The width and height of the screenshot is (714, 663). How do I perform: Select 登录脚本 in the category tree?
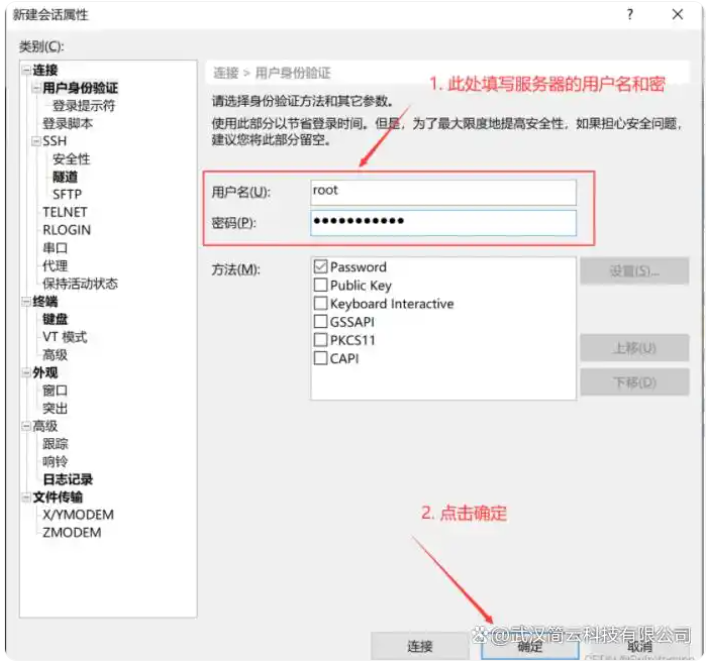point(67,123)
